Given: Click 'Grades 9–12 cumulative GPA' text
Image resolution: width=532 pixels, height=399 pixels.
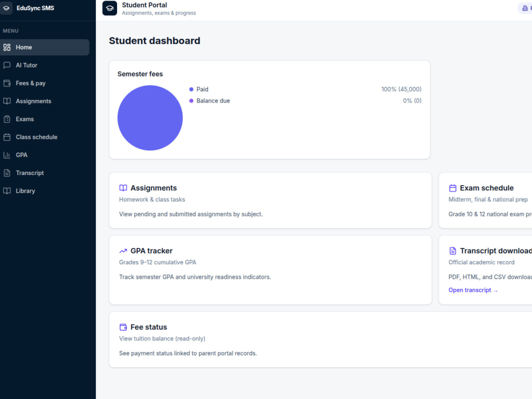Looking at the screenshot, I should pos(157,262).
